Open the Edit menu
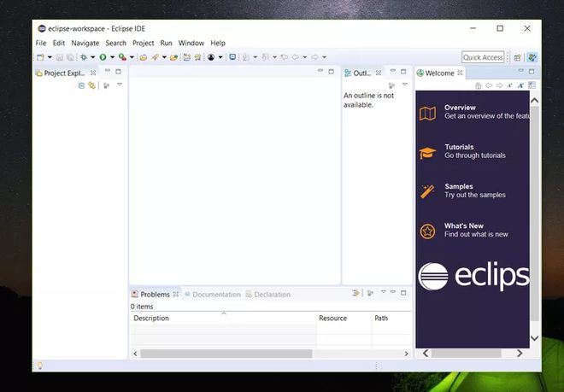564x392 pixels. click(x=59, y=43)
